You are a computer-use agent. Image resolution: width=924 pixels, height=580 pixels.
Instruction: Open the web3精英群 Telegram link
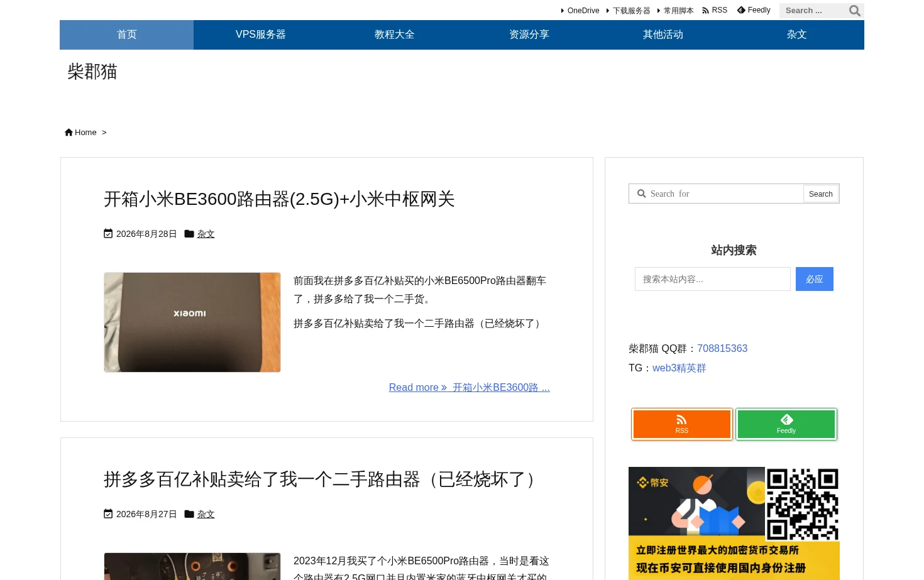679,368
